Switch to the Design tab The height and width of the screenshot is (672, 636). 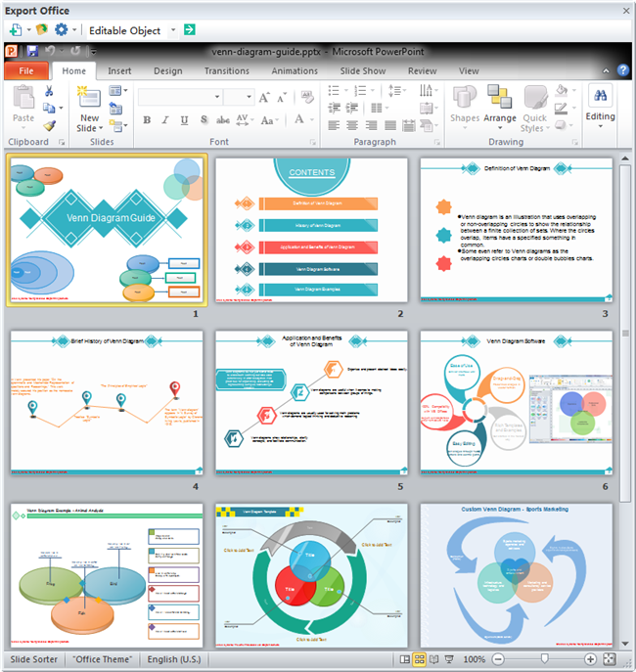(168, 70)
